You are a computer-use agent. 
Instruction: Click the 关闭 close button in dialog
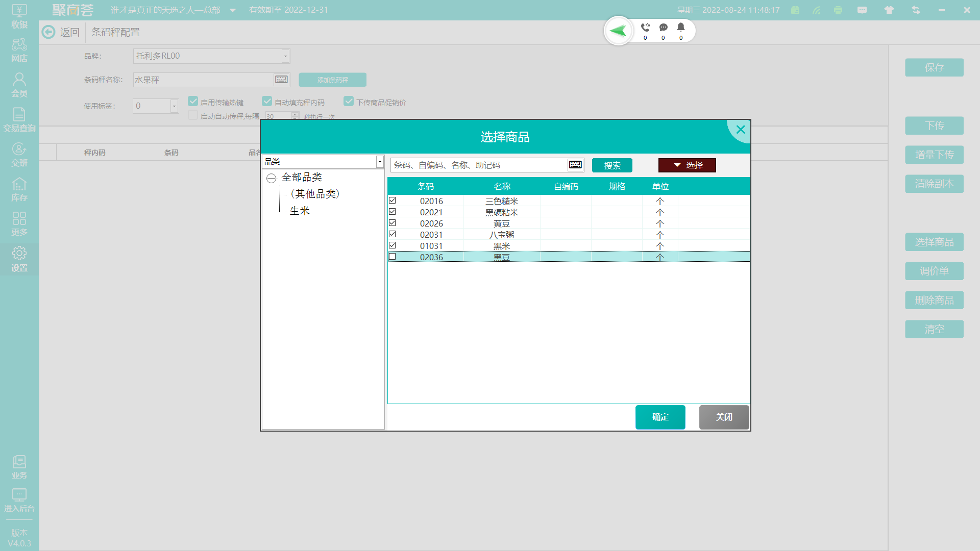[x=724, y=417]
